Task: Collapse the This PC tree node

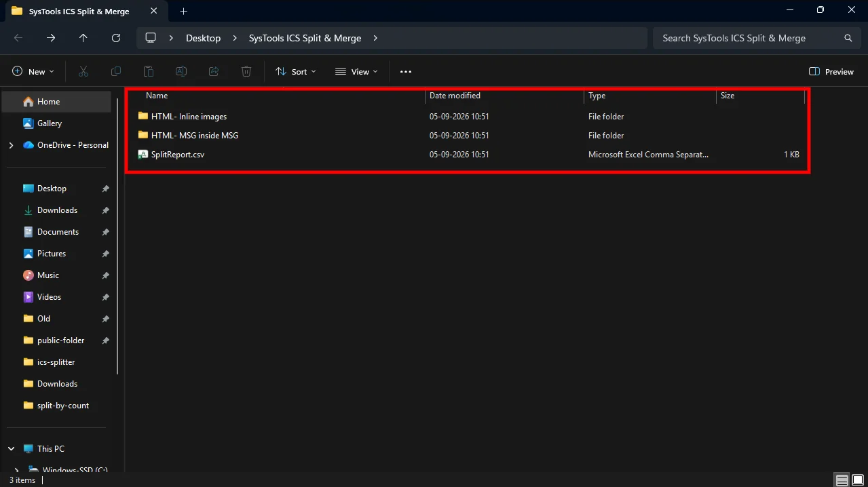Action: [11, 449]
